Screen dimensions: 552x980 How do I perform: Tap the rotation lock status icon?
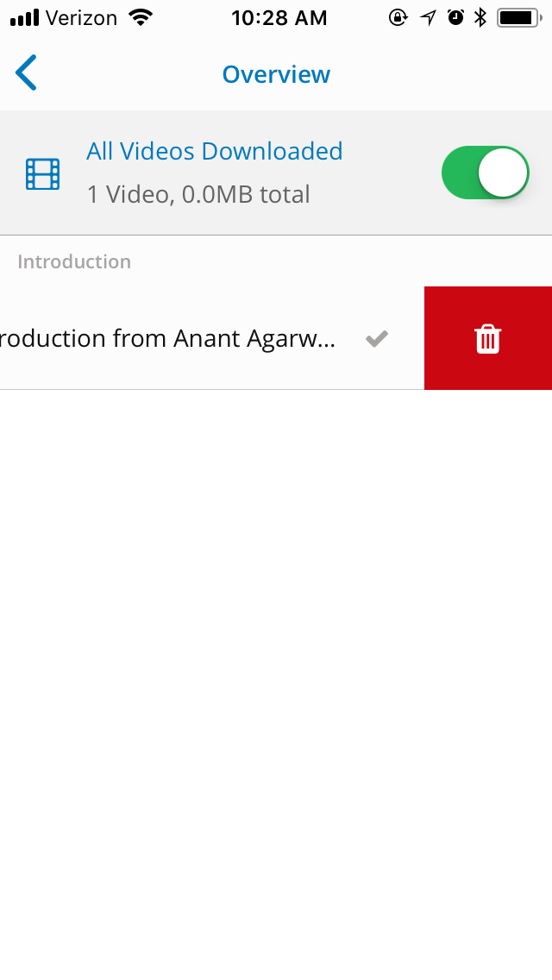point(398,17)
